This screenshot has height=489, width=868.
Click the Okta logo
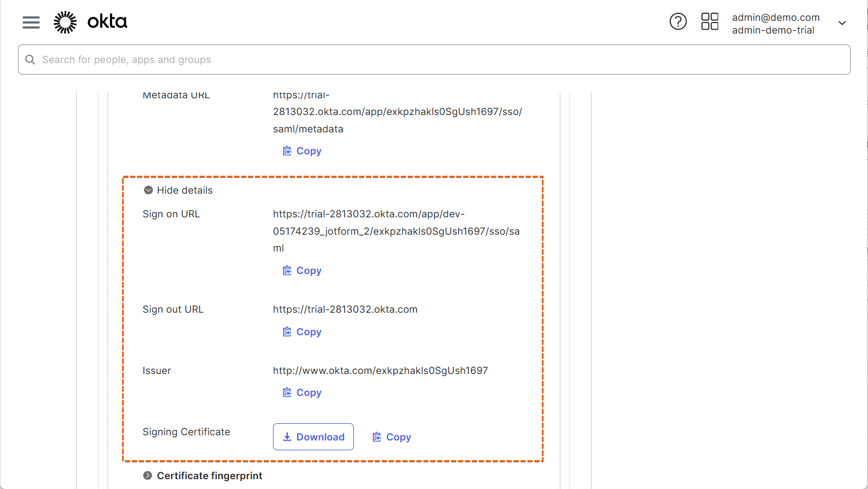coord(90,22)
